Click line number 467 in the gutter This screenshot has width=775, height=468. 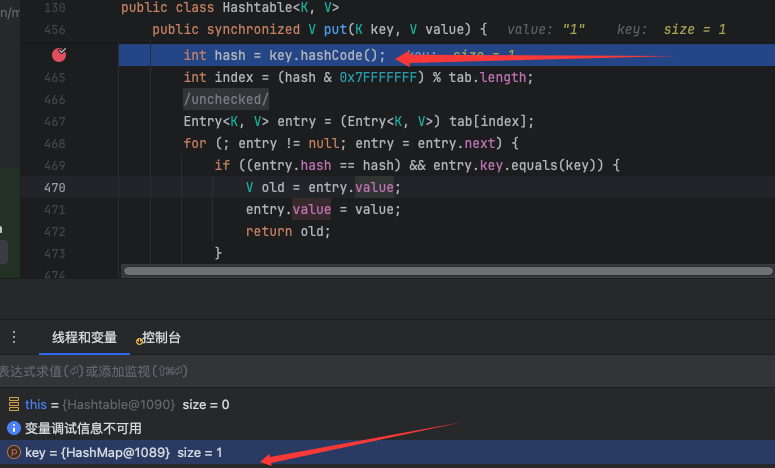(x=55, y=122)
